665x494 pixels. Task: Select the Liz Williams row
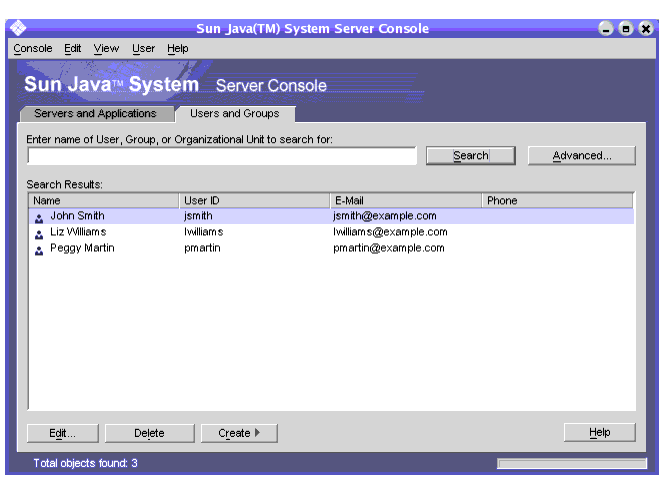click(x=331, y=232)
